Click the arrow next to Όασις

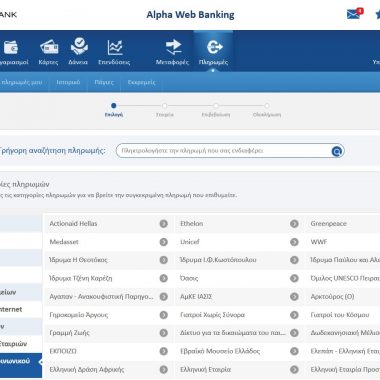pyautogui.click(x=294, y=278)
